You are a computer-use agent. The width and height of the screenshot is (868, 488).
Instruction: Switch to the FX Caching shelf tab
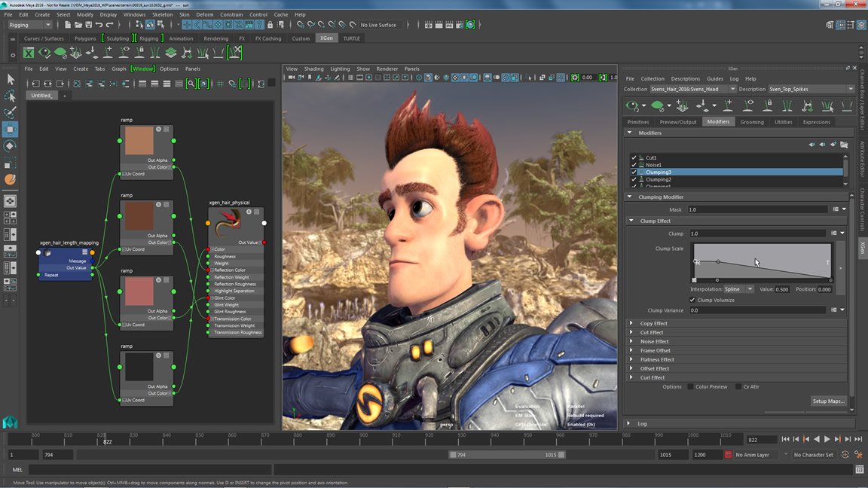tap(268, 38)
